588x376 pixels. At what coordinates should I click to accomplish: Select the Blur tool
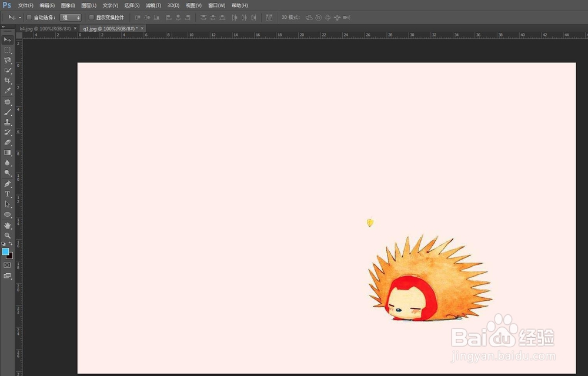7,163
